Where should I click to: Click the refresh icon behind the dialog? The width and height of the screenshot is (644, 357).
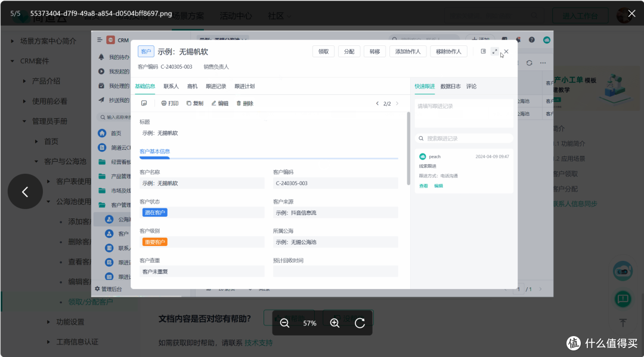tap(530, 63)
